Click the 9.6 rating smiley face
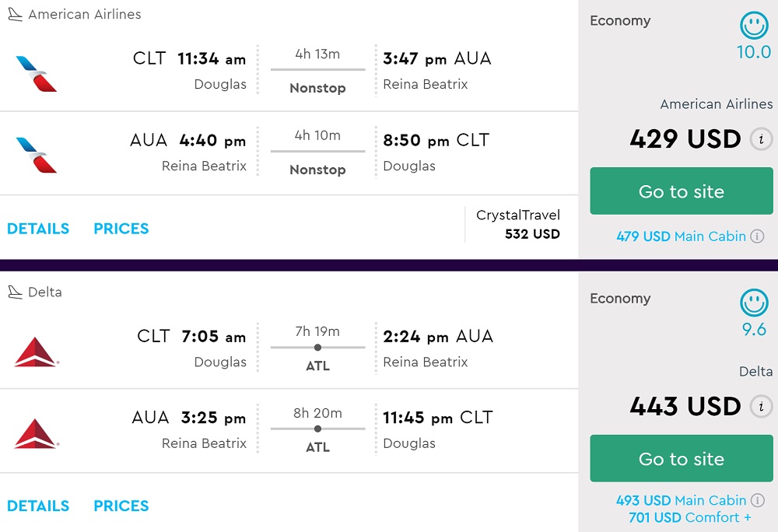Viewport: 778px width, 532px height. tap(754, 303)
